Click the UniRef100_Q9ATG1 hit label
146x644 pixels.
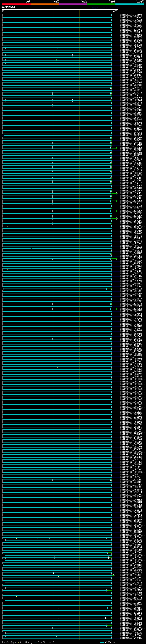point(131,565)
